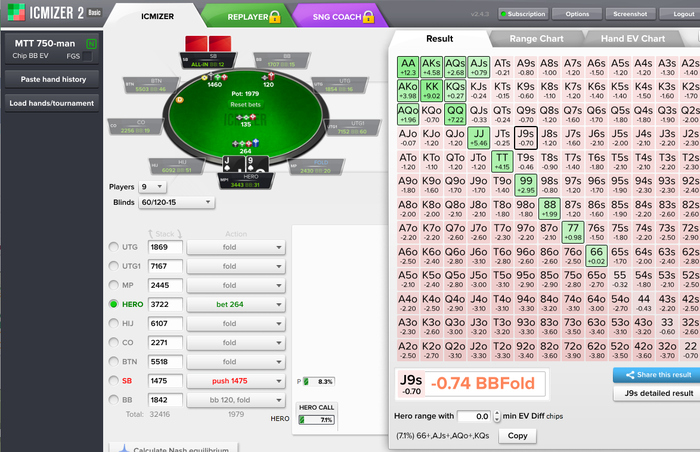Open the UTG1 action dropdown

[x=236, y=266]
